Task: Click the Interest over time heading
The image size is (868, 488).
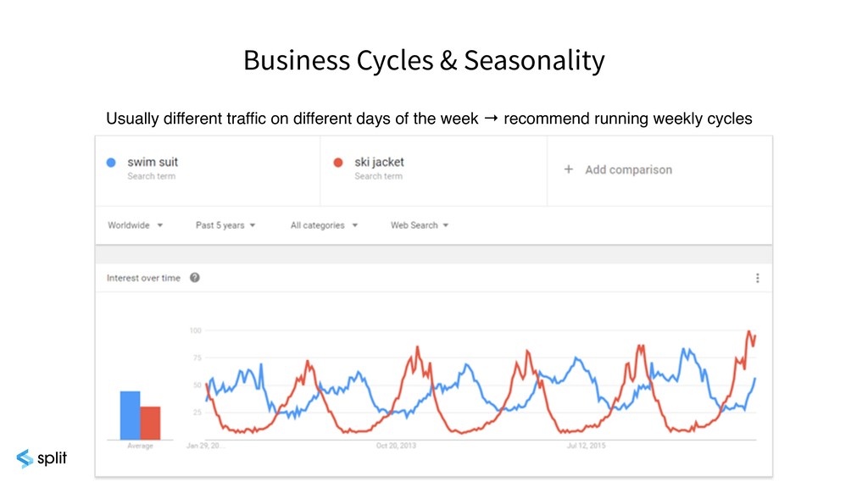Action: point(143,278)
